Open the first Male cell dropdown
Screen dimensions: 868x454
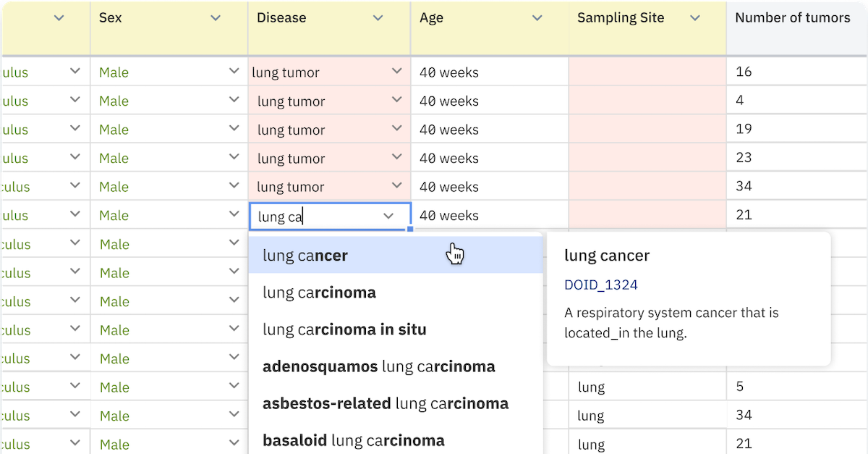click(x=233, y=71)
